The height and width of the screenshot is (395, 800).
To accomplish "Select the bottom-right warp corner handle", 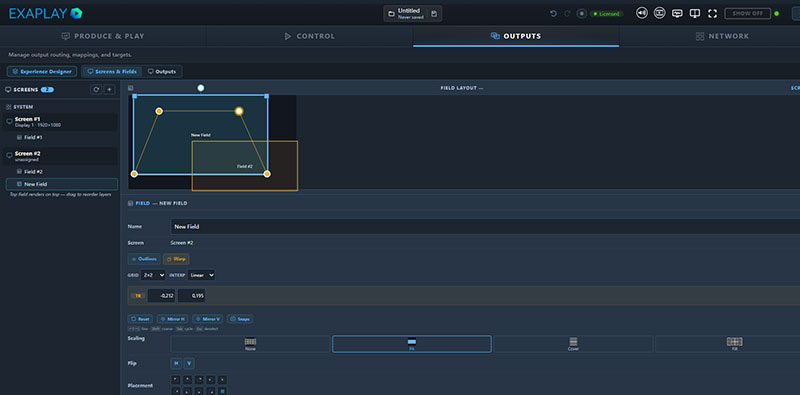I will click(x=267, y=174).
